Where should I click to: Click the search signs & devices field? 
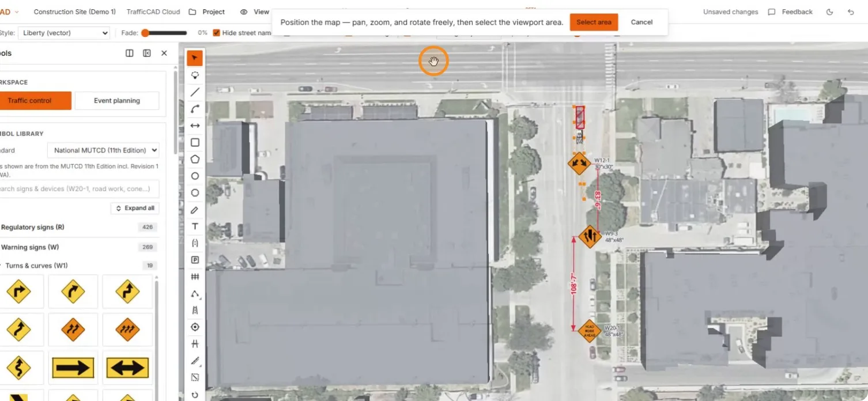tap(79, 188)
